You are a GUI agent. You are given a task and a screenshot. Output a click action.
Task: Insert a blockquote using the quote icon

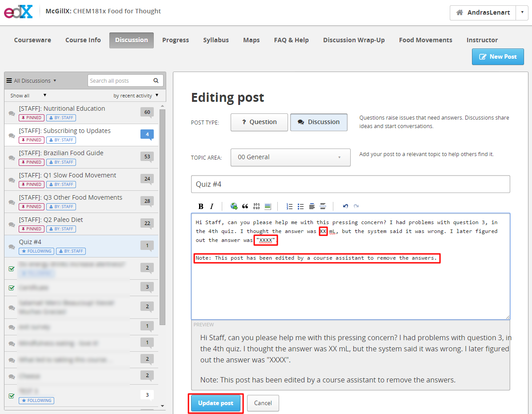245,206
